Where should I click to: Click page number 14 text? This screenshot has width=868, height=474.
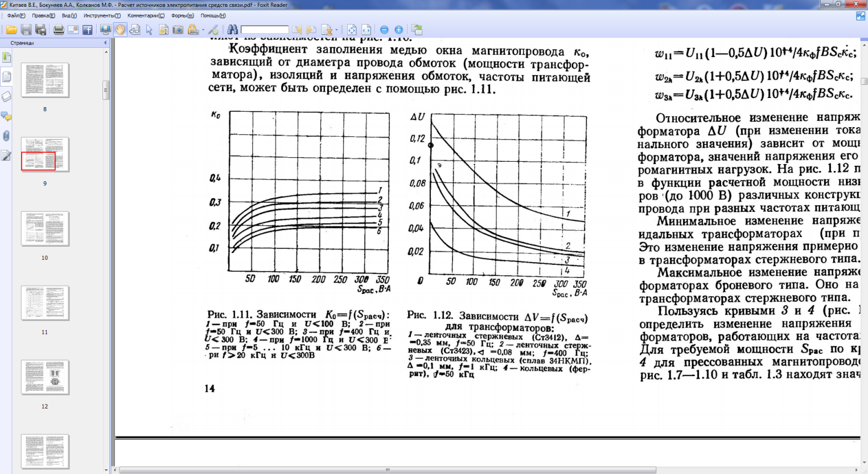tap(209, 389)
